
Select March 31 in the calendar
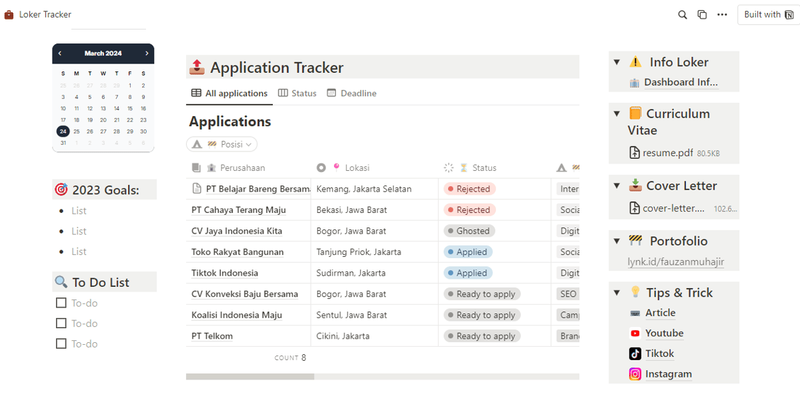coord(63,143)
